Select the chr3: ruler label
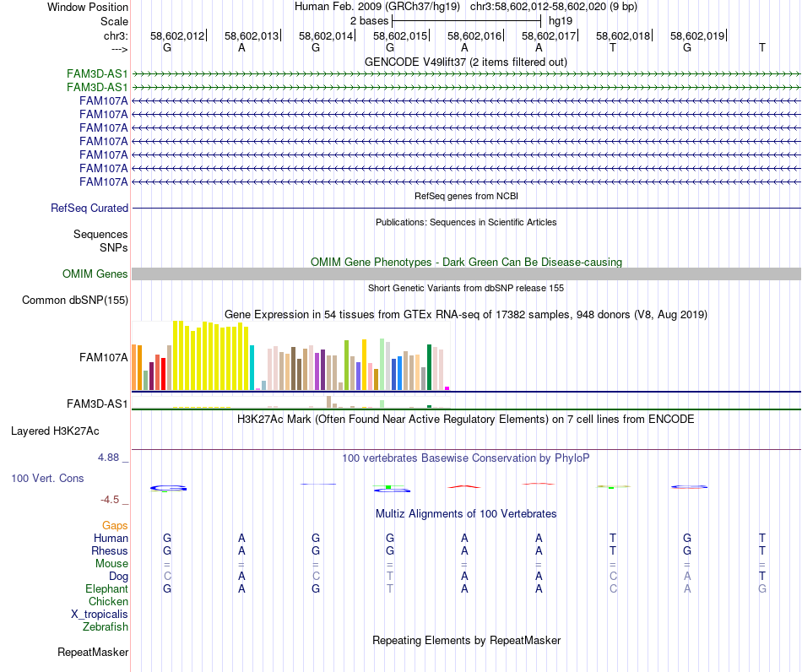 (116, 35)
